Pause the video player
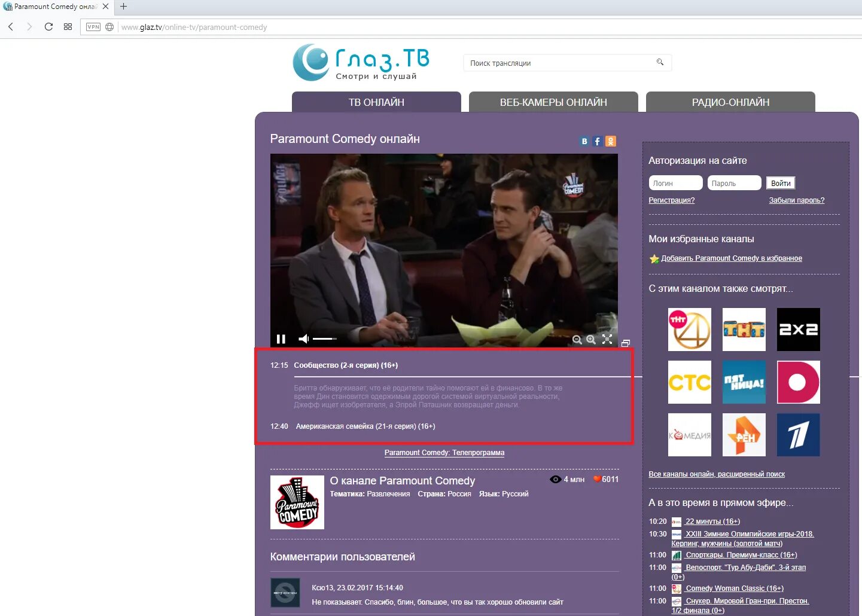 point(281,339)
